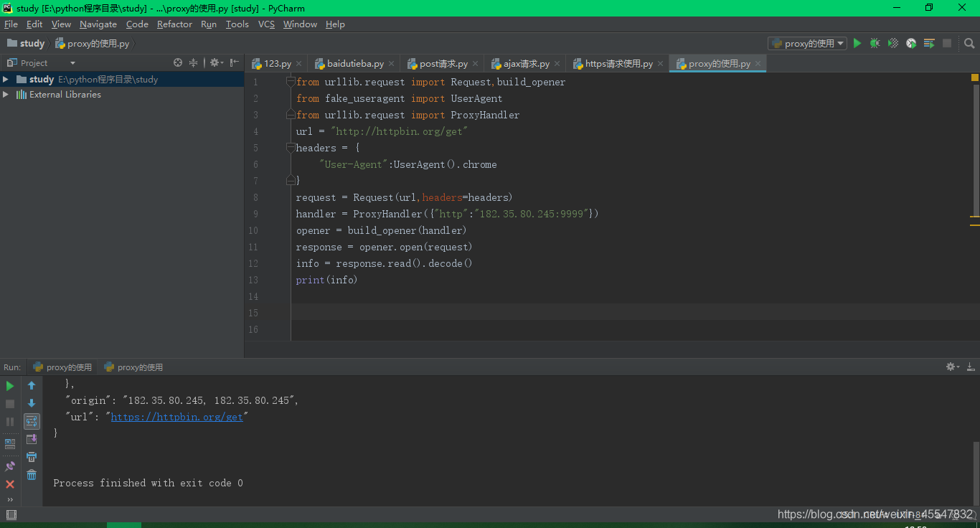Open Search Everywhere magnifier

968,44
